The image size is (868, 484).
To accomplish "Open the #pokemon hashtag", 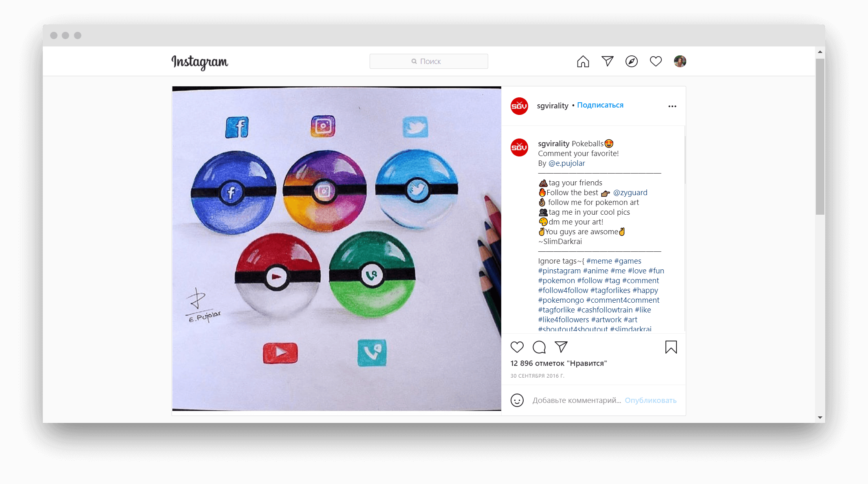I will (556, 281).
